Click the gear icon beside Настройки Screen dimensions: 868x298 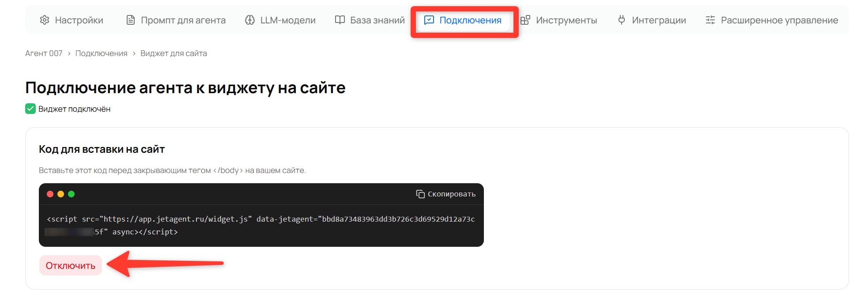click(x=45, y=20)
